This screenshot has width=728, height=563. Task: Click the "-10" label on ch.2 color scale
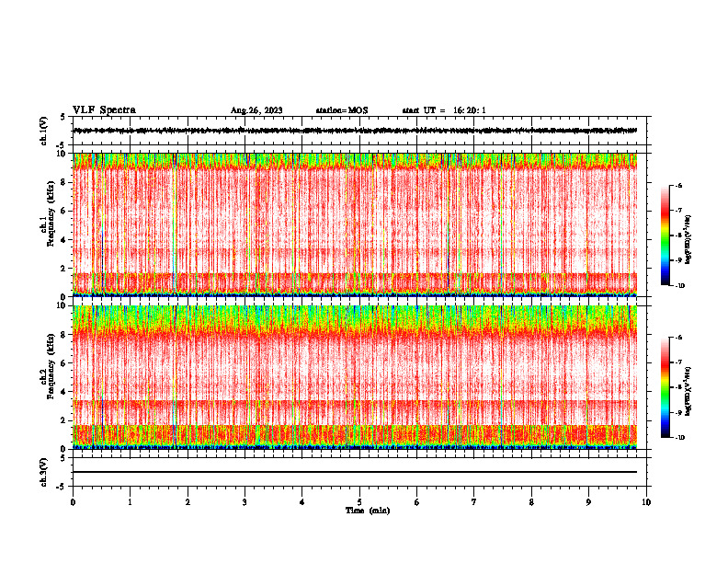[x=679, y=438]
